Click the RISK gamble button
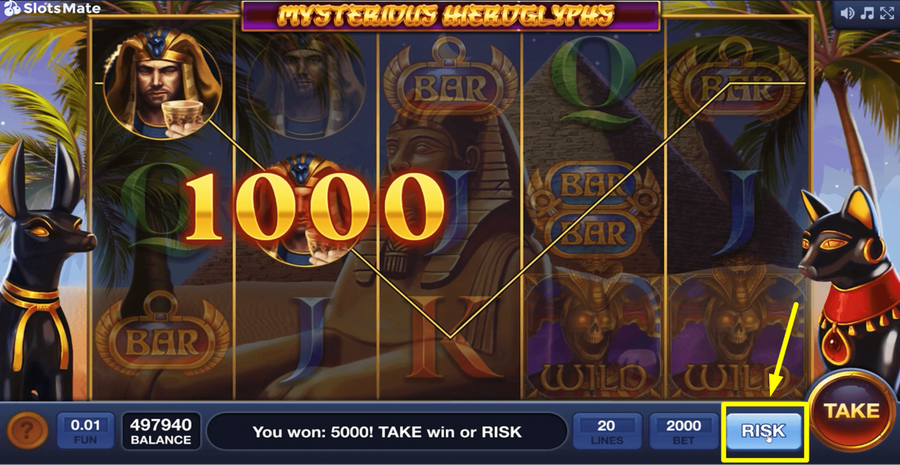This screenshot has width=900, height=465. [x=764, y=431]
